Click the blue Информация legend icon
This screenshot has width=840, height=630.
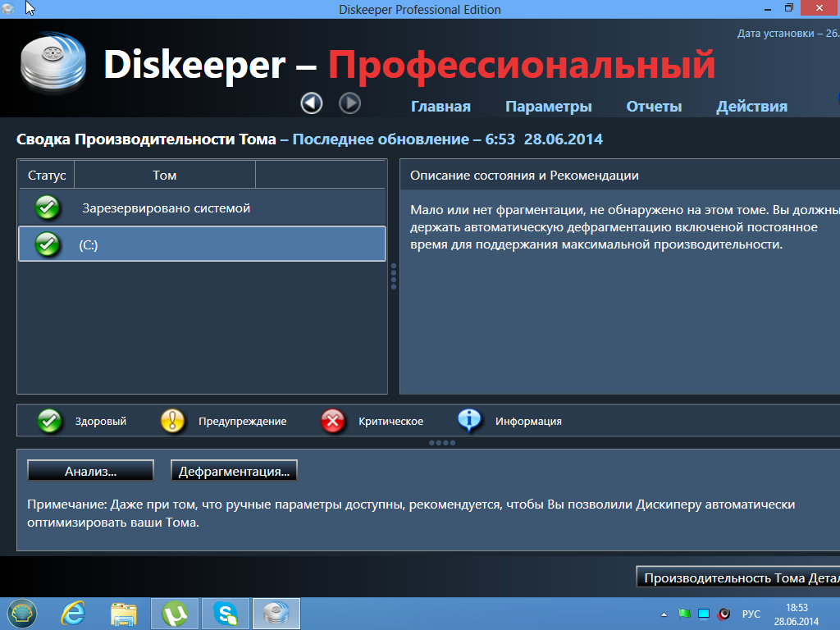[x=469, y=421]
